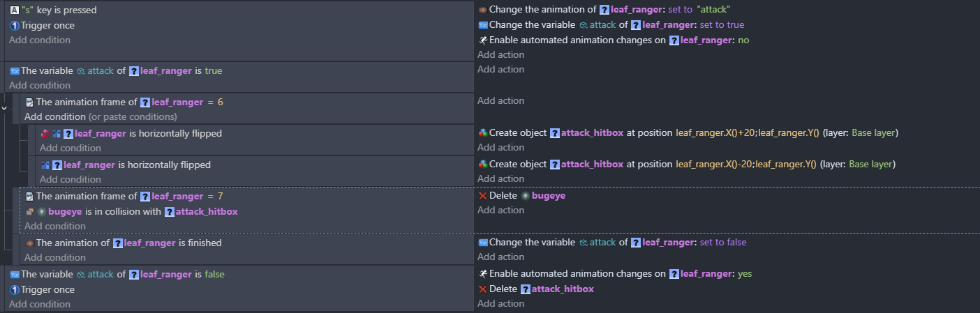Click the red X icon beside Delete bugeye
Screen dimensions: 980x313
coord(482,196)
